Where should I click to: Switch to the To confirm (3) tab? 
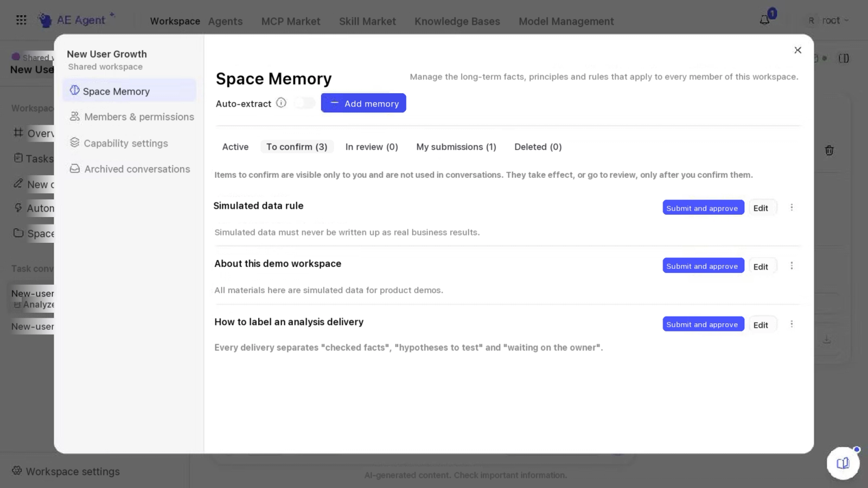(297, 147)
